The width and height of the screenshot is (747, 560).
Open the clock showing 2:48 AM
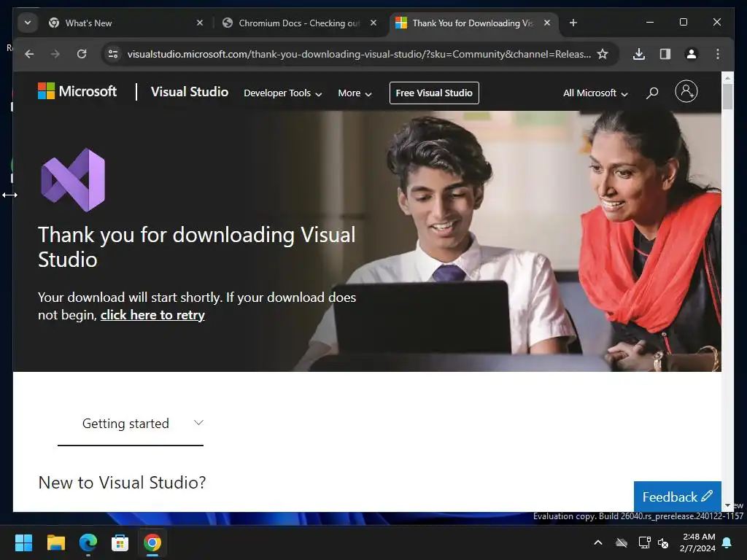pyautogui.click(x=698, y=542)
